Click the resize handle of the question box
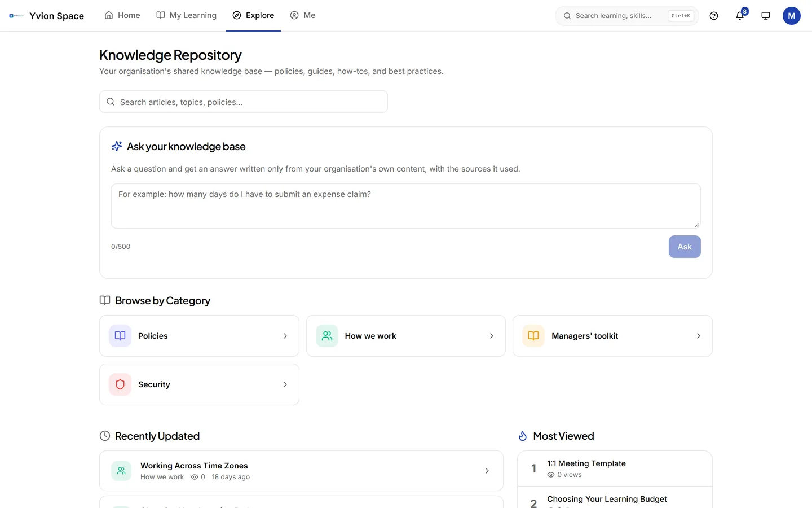Image resolution: width=812 pixels, height=508 pixels. (x=697, y=225)
